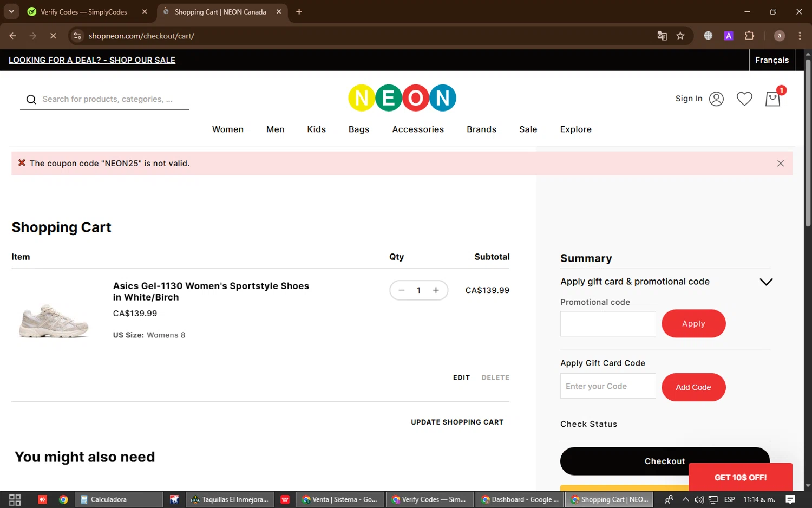Viewport: 812px width, 508px height.
Task: Collapse the gift card & promotional code section
Action: tap(766, 282)
